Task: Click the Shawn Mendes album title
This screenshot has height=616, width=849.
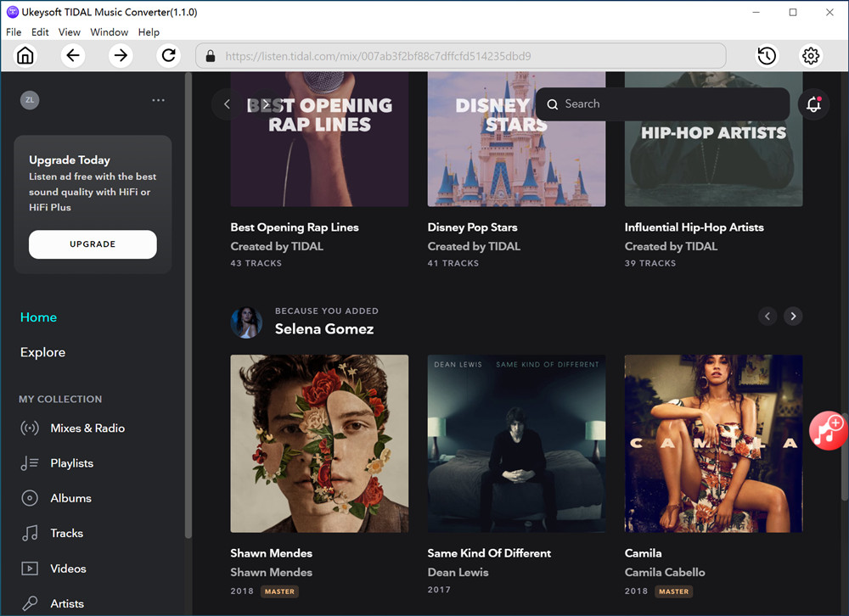Action: 272,553
